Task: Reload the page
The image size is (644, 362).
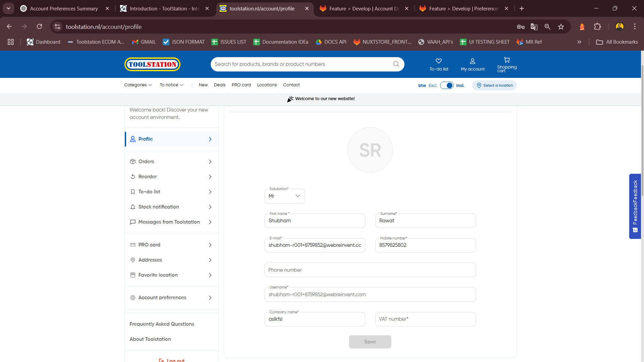Action: coord(40,27)
